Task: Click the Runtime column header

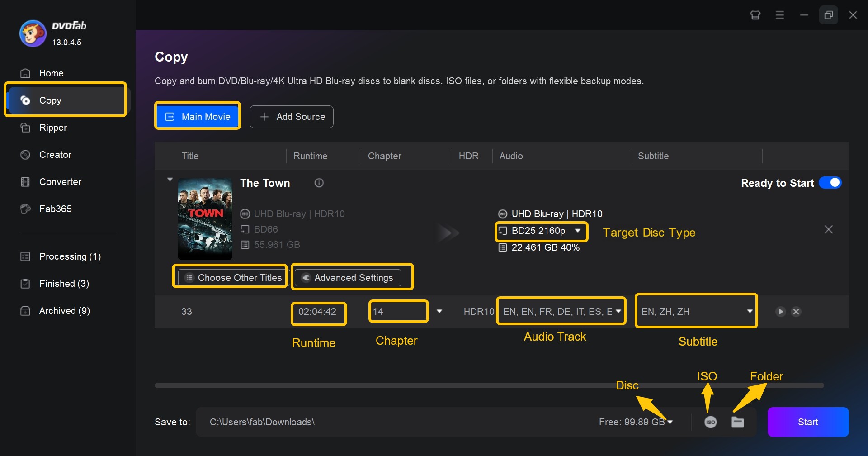Action: (310, 156)
